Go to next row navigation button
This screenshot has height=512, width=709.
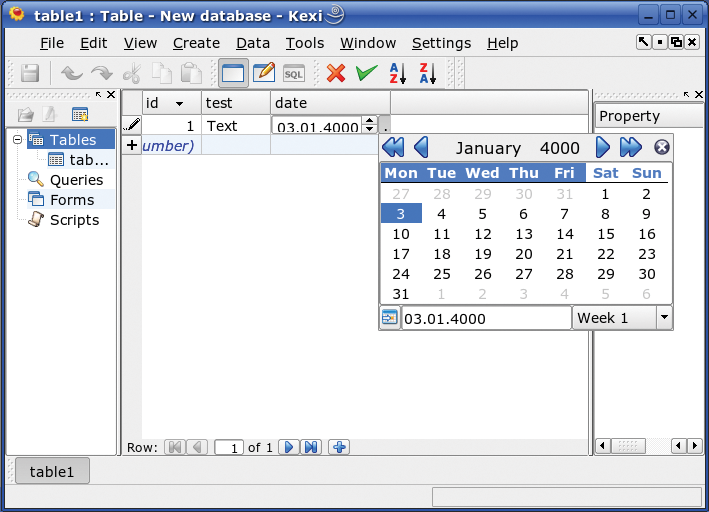(288, 447)
